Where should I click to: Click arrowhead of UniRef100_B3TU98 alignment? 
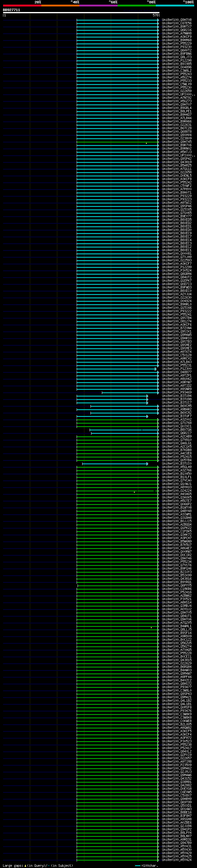click(147, 399)
